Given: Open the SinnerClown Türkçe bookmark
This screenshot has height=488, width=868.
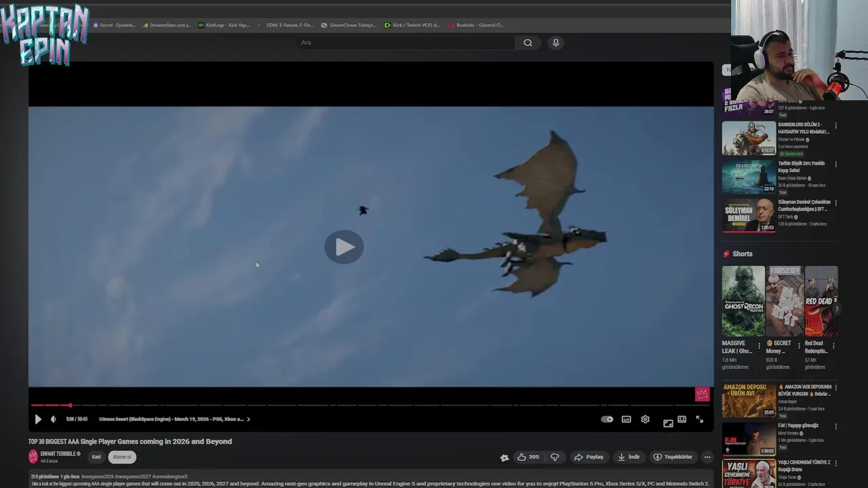Looking at the screenshot, I should click(349, 25).
